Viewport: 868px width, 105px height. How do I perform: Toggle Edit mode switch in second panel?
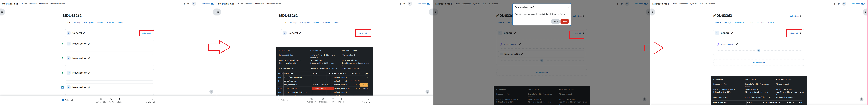(x=429, y=4)
